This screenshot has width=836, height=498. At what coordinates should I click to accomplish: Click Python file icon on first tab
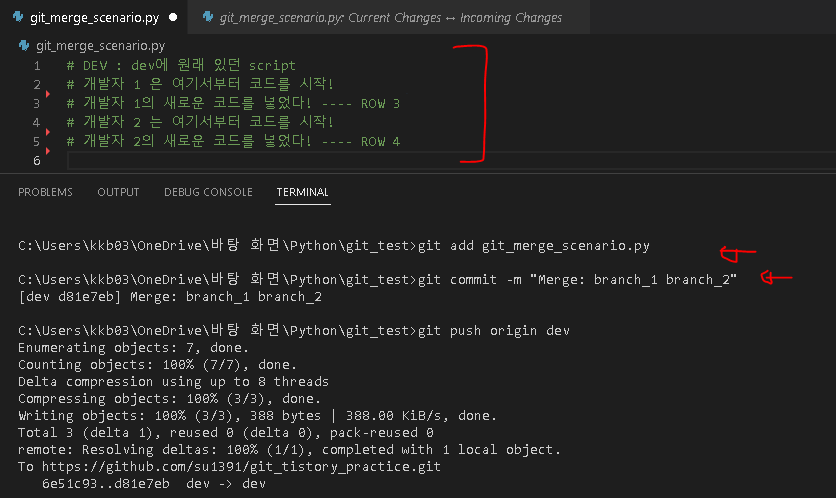(x=18, y=17)
